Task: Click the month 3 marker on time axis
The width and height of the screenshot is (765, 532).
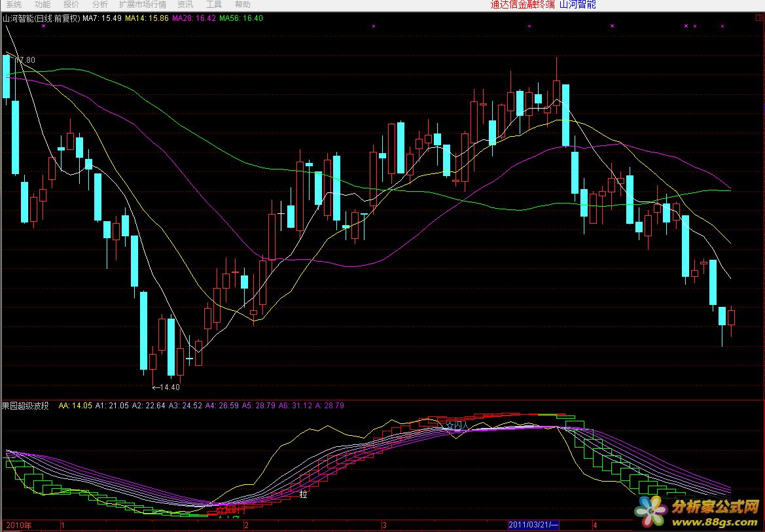Action: coord(384,525)
